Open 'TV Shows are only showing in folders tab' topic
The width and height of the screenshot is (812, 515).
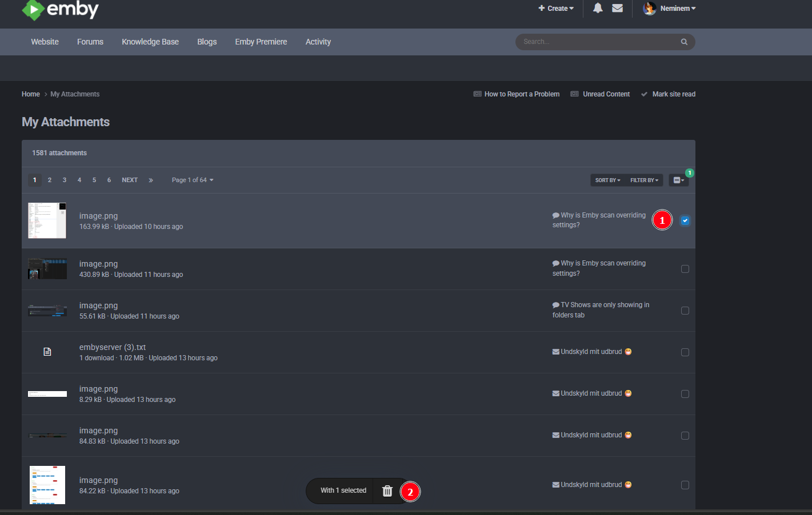601,310
